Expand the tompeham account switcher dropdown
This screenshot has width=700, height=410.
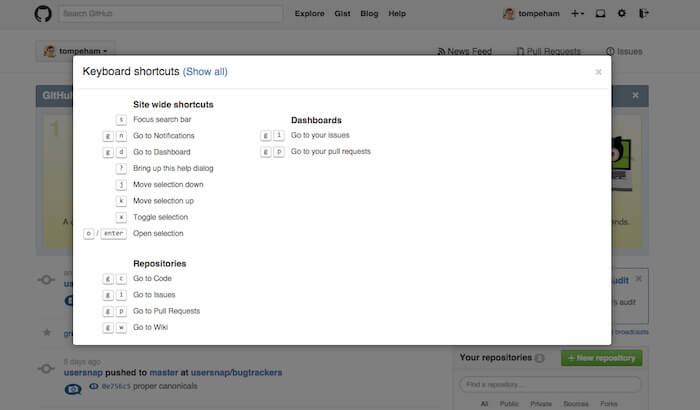point(75,51)
